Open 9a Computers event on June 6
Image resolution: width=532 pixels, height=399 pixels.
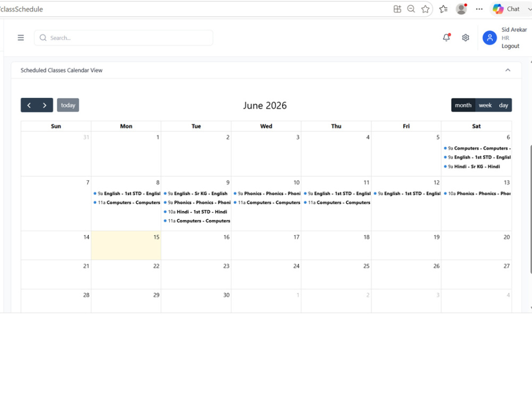tap(477, 148)
